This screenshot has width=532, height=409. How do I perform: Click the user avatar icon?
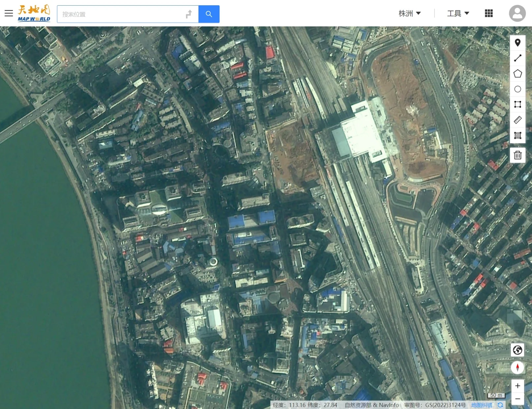click(517, 14)
